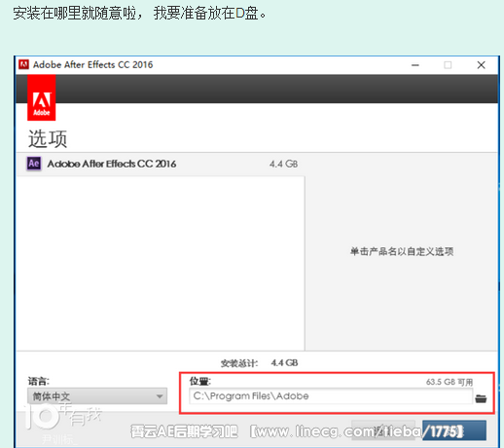
Task: Open the Adobe title bar app icon
Action: point(23,64)
